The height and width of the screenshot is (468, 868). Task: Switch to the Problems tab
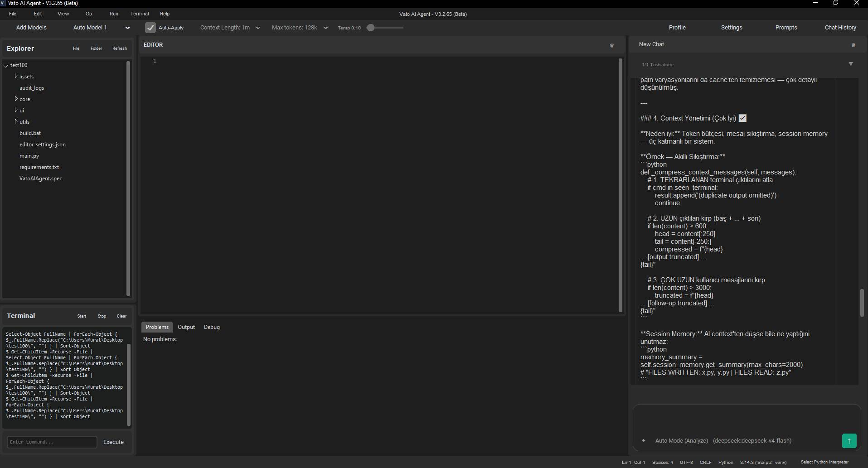157,327
